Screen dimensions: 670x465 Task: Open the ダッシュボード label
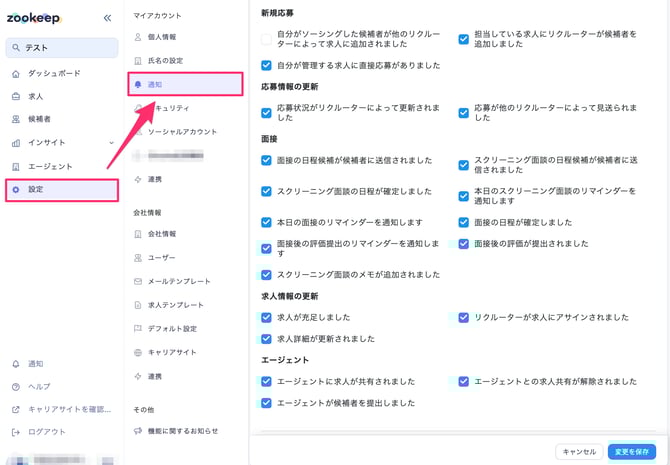tap(54, 74)
